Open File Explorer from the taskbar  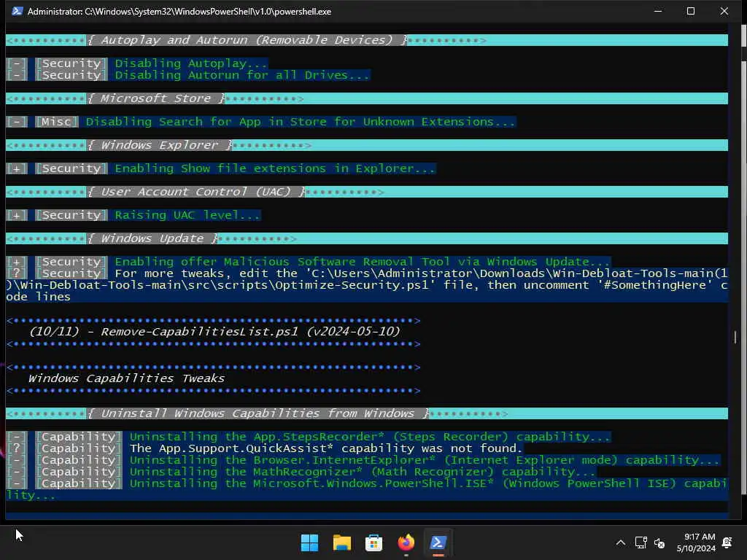[x=341, y=542]
